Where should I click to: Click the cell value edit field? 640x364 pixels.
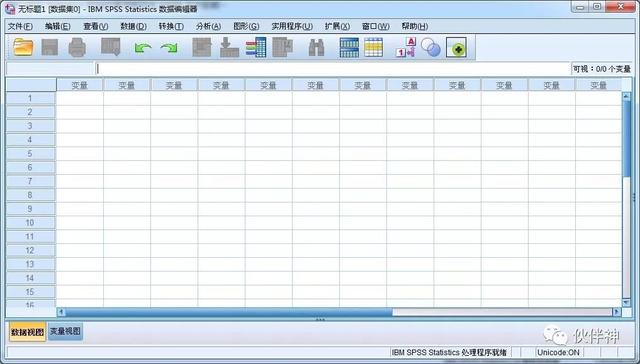332,69
